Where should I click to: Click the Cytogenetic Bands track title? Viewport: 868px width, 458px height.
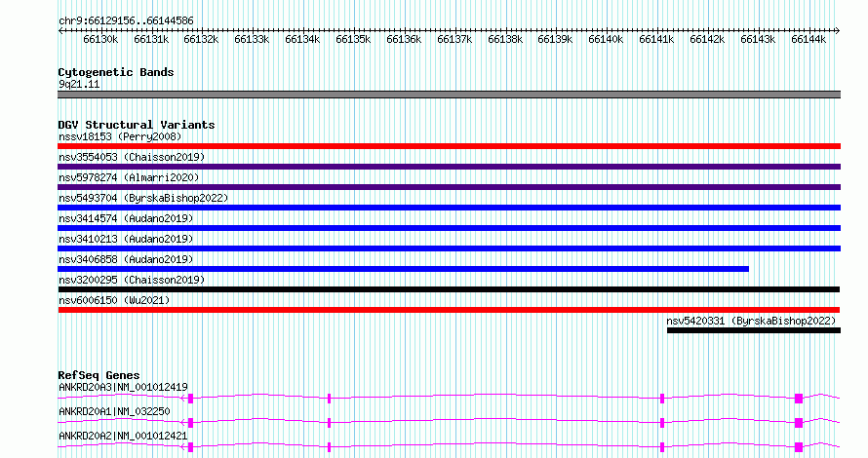click(116, 72)
